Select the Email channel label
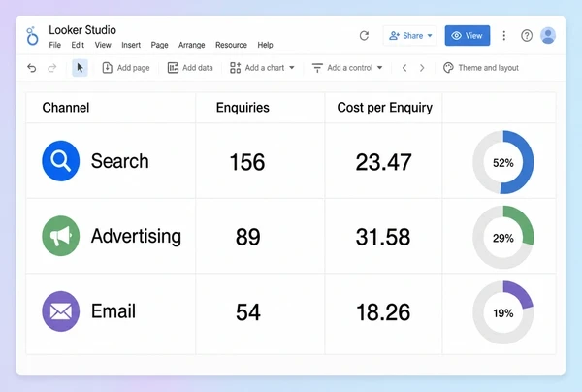Image resolution: width=582 pixels, height=392 pixels. point(113,311)
